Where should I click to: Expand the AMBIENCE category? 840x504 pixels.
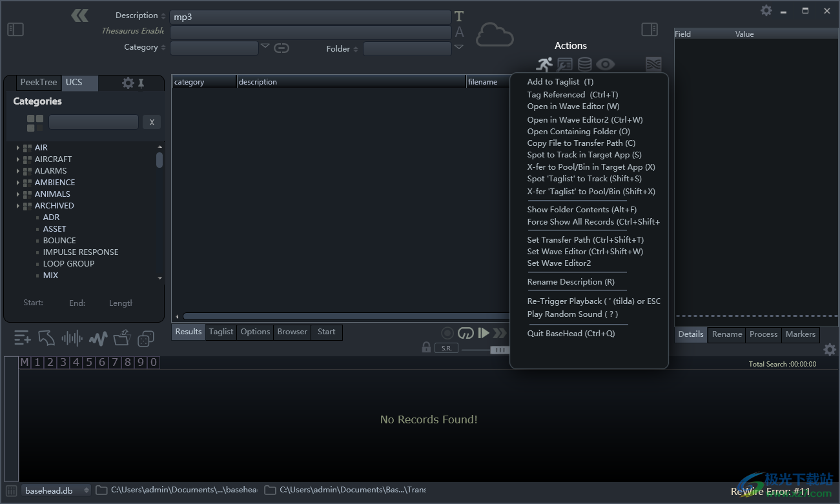click(18, 183)
